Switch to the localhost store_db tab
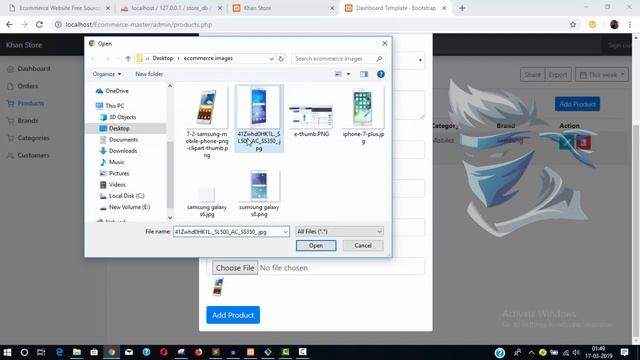 click(x=172, y=8)
